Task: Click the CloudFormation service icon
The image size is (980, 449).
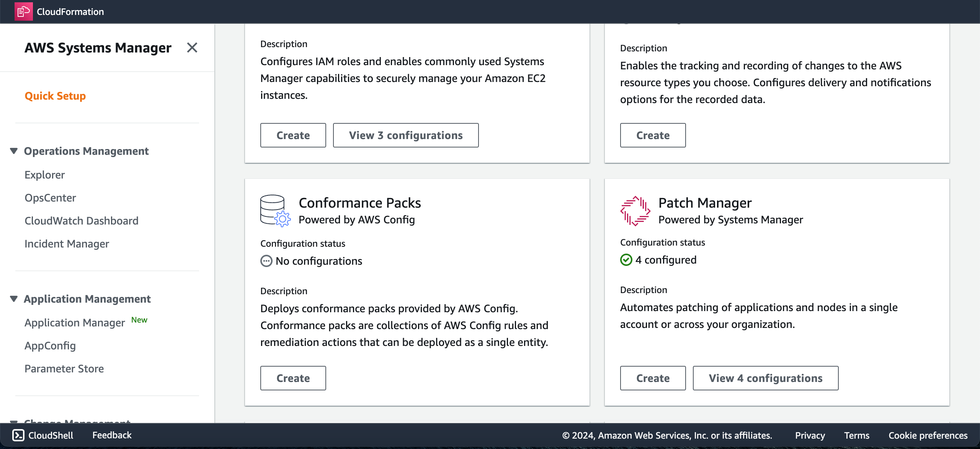Action: (x=24, y=11)
